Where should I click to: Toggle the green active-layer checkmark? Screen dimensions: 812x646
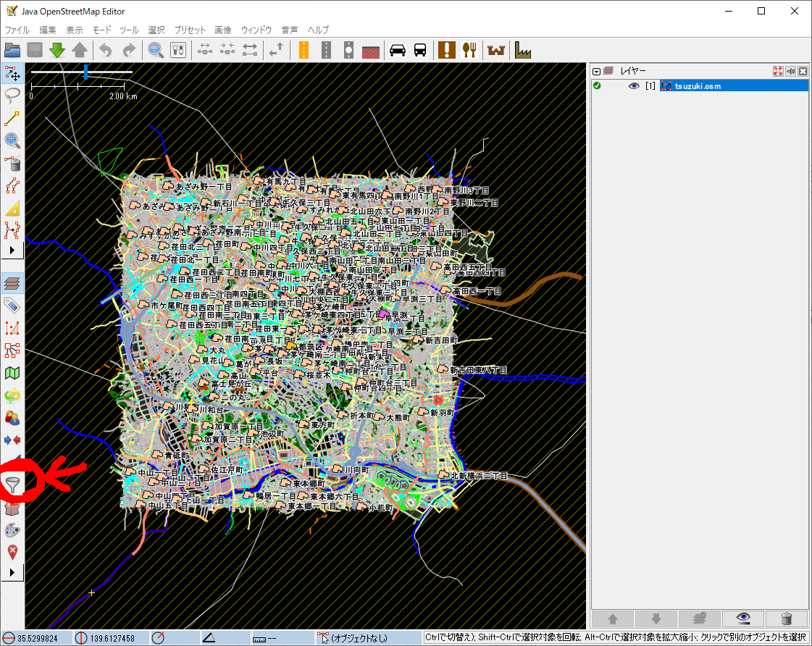[x=597, y=86]
